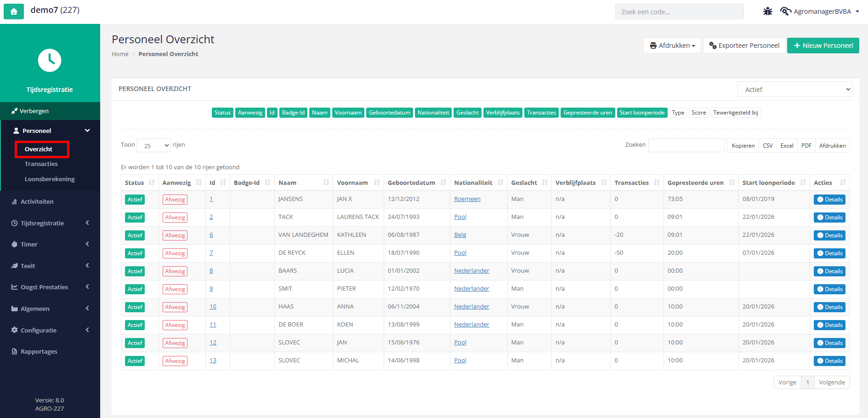Expand the Afdrukken dropdown button

pyautogui.click(x=672, y=46)
